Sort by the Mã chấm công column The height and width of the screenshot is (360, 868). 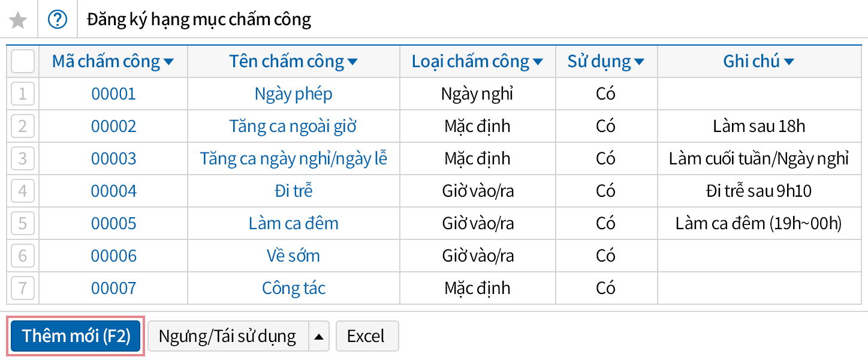(169, 62)
